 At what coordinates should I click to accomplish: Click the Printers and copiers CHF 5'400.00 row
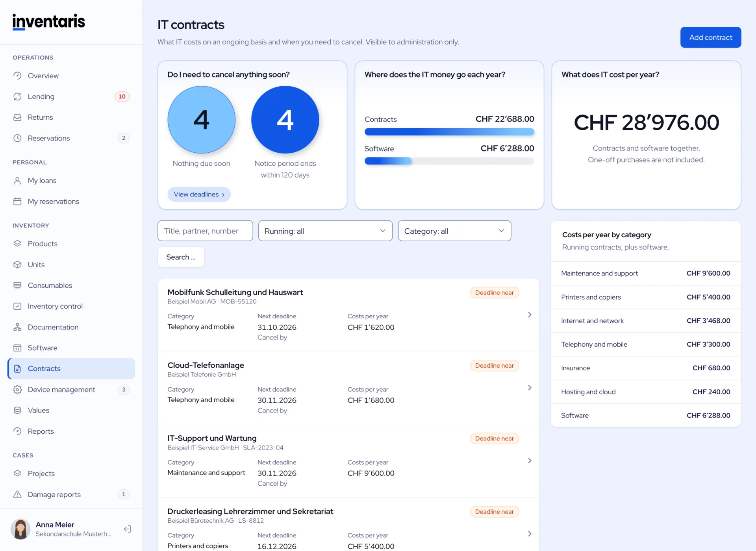tap(646, 297)
